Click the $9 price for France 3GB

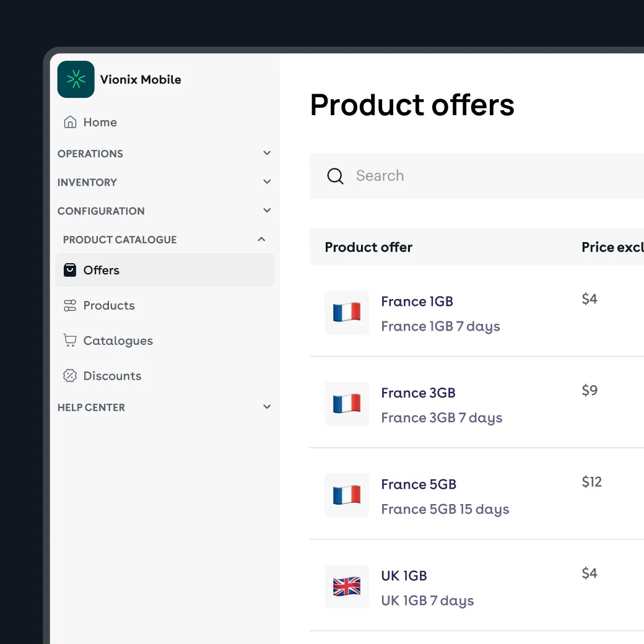(x=590, y=390)
